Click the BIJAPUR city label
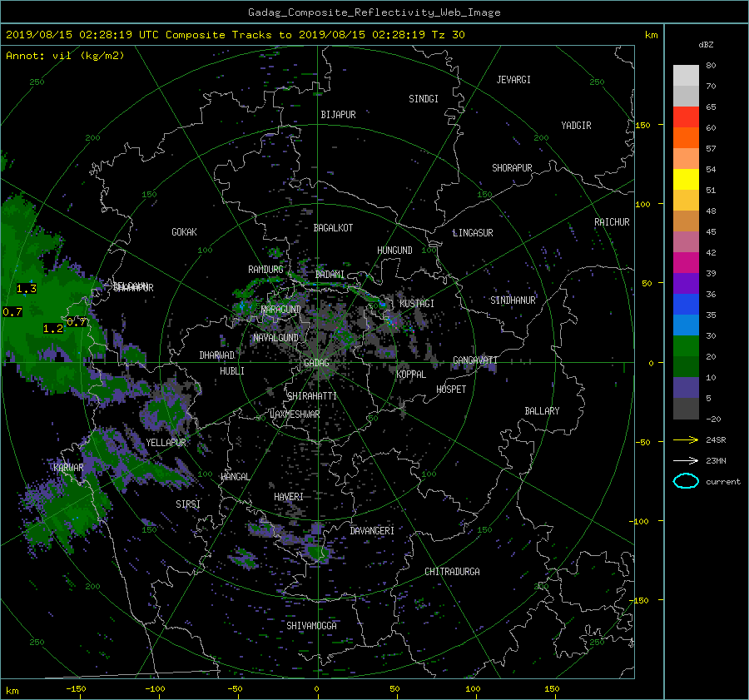The image size is (749, 700). click(x=338, y=115)
